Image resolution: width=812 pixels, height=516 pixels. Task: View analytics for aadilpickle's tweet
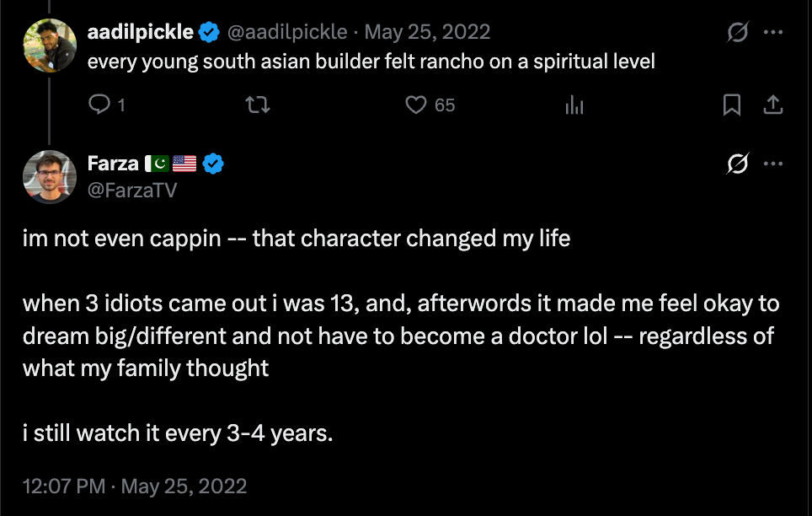pyautogui.click(x=574, y=105)
